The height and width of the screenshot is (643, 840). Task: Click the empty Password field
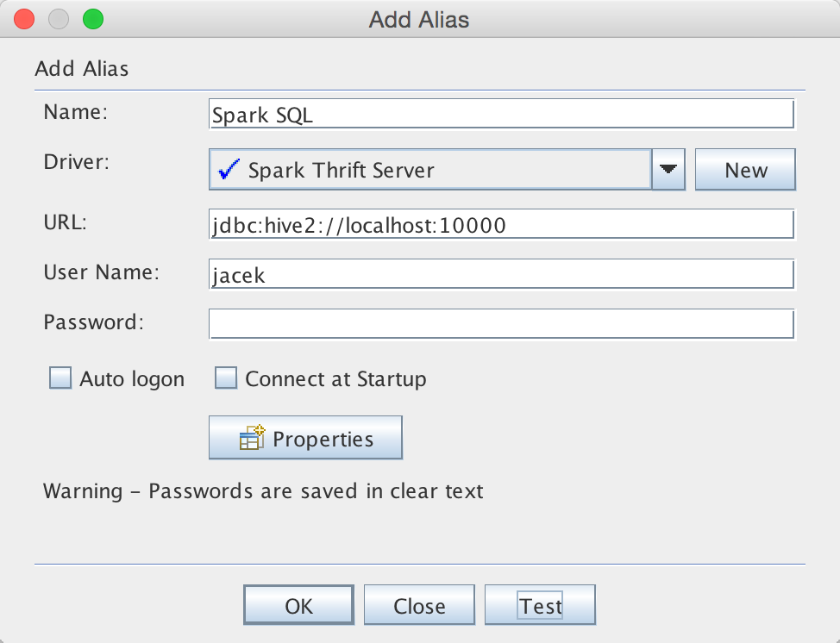click(500, 323)
